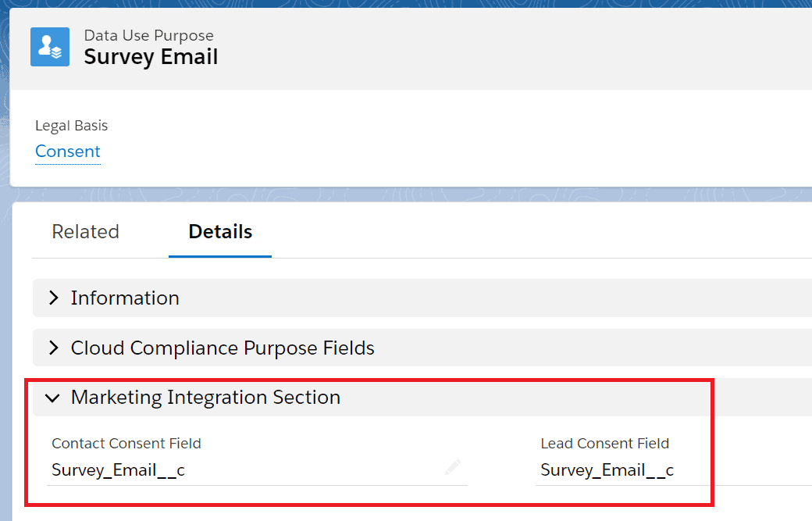
Task: Expand the Information section
Action: [x=125, y=298]
